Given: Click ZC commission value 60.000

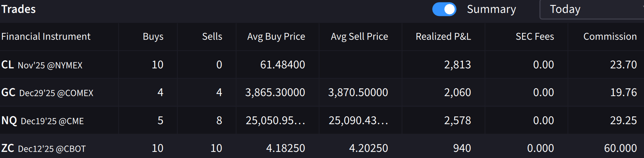Looking at the screenshot, I should click(620, 148).
